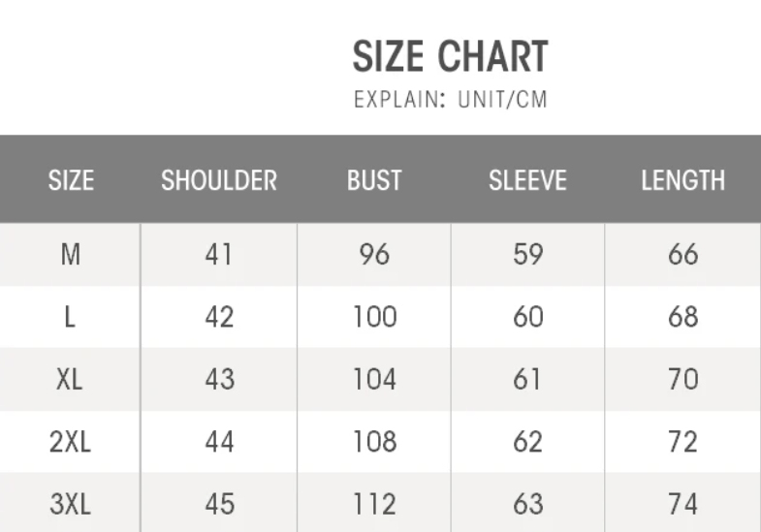Click the 3XL size row label
The height and width of the screenshot is (532, 761).
point(71,504)
